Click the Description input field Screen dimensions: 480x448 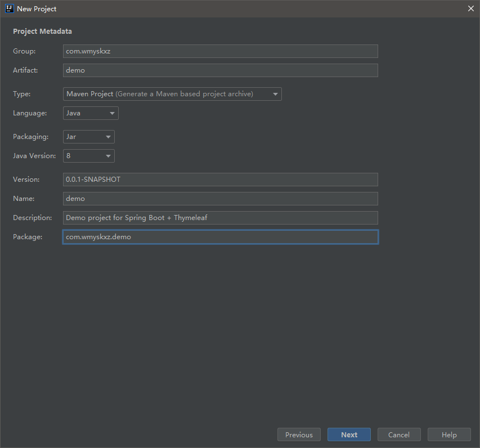(x=221, y=218)
